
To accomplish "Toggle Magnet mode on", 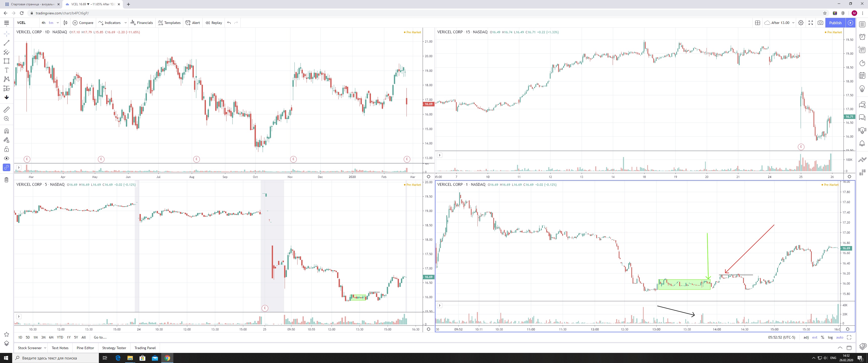I will click(6, 131).
